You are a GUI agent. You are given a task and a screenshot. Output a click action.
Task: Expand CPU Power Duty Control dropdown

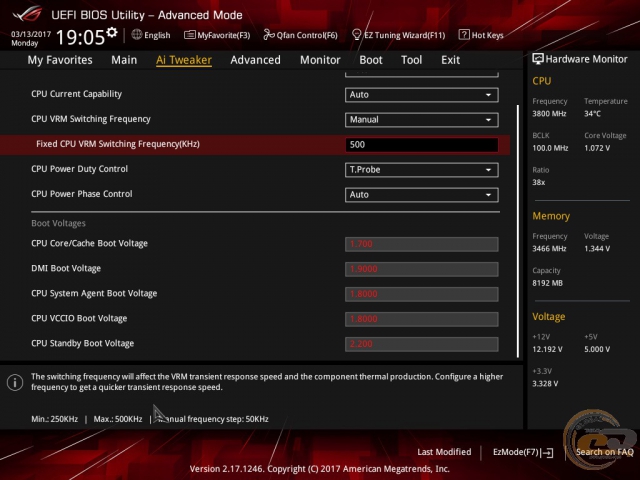click(422, 170)
